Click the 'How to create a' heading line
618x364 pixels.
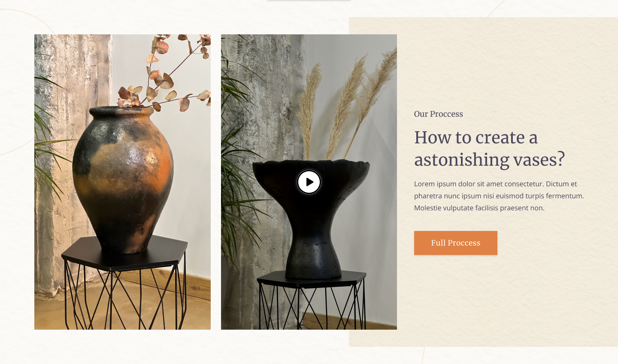(476, 137)
